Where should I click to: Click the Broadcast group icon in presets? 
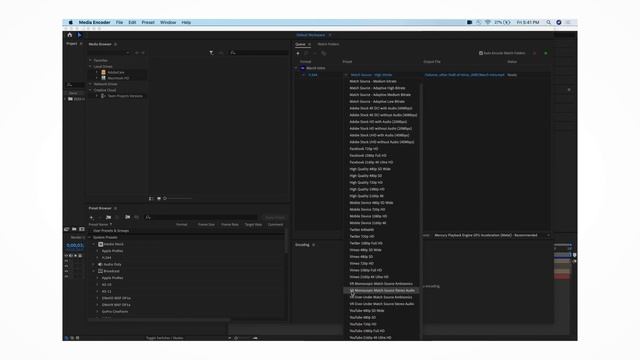pos(100,271)
